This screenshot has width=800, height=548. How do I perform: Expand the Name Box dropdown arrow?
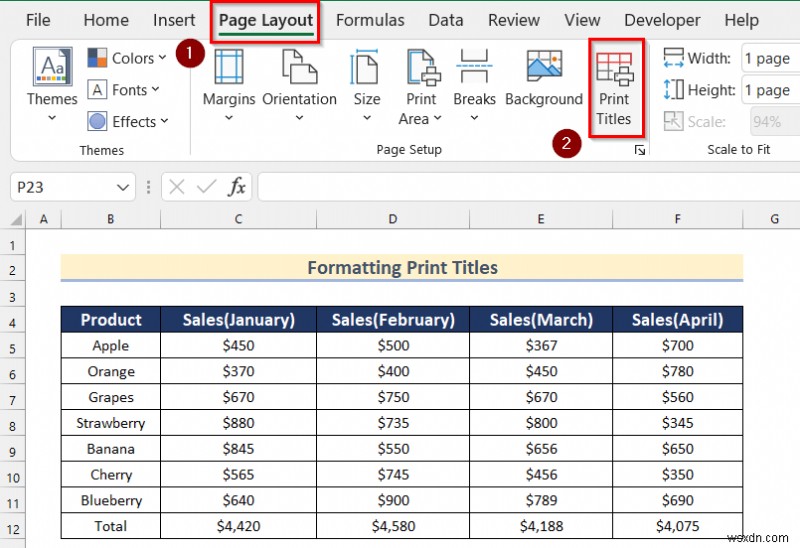[x=123, y=187]
